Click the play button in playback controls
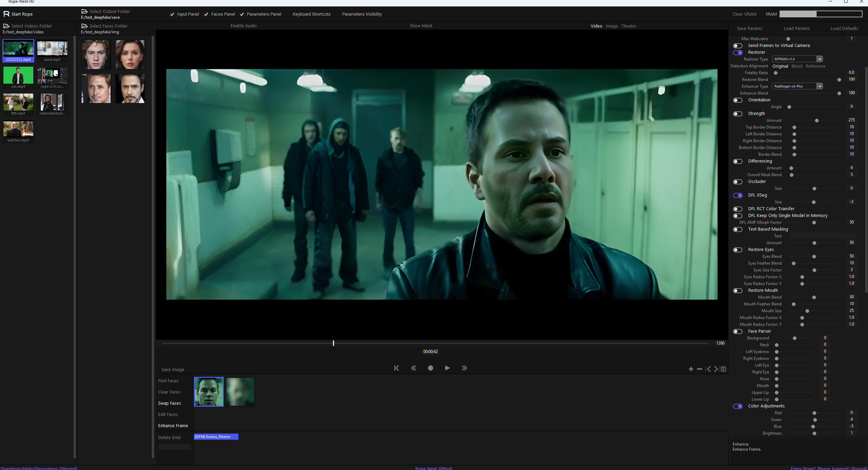The width and height of the screenshot is (868, 470). [x=447, y=368]
